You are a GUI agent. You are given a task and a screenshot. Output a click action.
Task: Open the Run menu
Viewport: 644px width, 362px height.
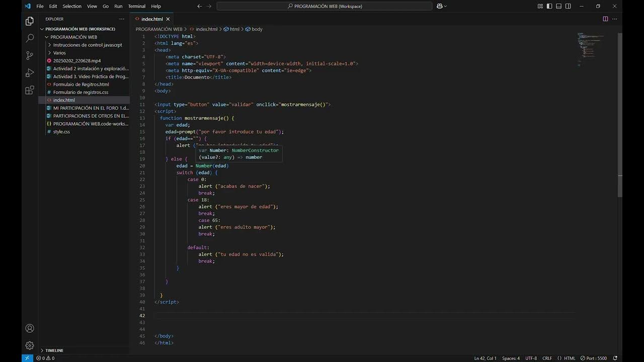(x=118, y=6)
